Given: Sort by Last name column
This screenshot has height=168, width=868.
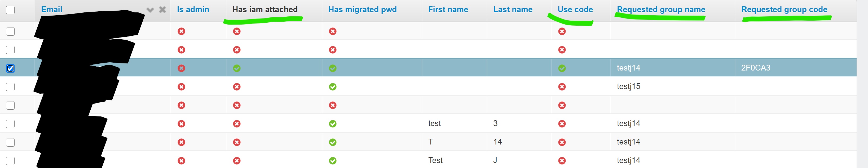Looking at the screenshot, I should coord(513,10).
